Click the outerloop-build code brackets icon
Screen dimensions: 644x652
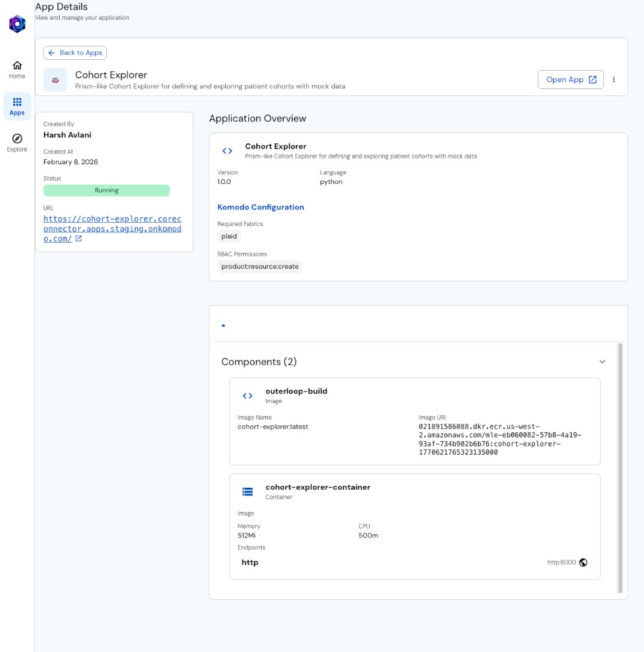click(248, 396)
